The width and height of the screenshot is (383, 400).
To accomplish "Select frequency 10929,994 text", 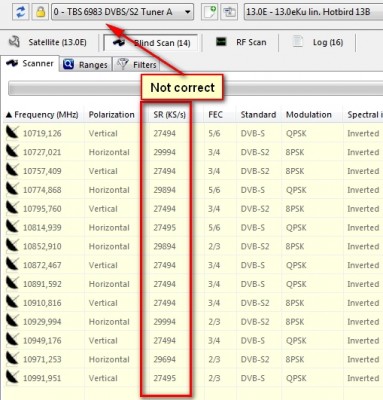I will pyautogui.click(x=42, y=322).
